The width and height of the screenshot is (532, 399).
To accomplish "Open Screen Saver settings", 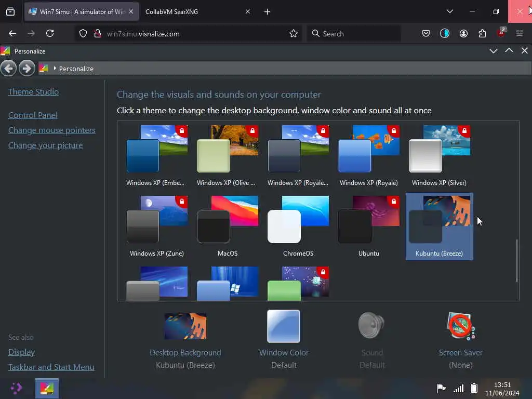I will [x=460, y=340].
